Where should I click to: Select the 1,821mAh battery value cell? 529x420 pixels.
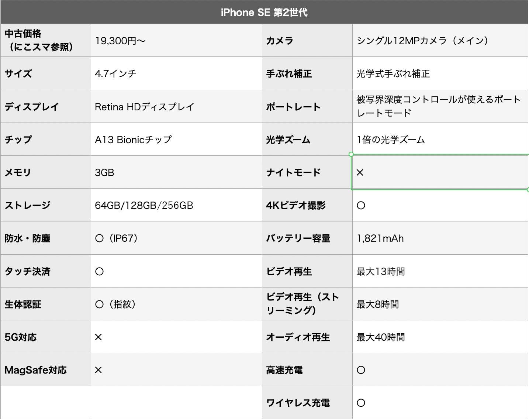click(440, 238)
